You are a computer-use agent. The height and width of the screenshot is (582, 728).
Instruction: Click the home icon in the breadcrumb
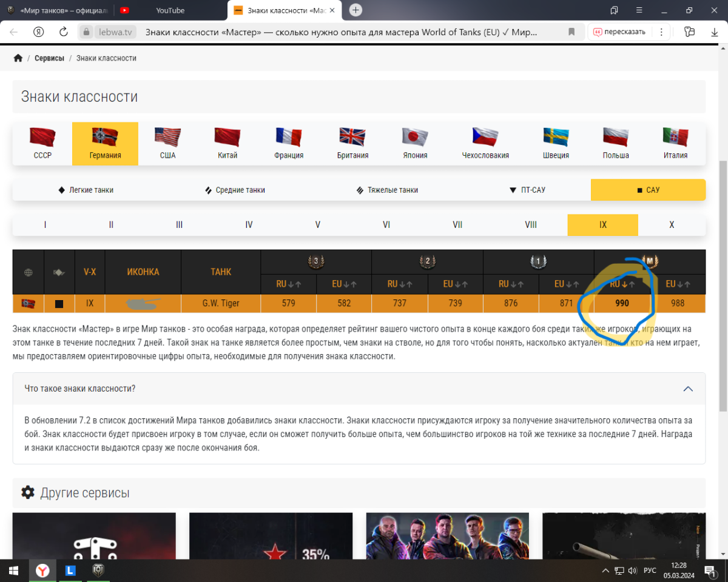click(x=18, y=58)
